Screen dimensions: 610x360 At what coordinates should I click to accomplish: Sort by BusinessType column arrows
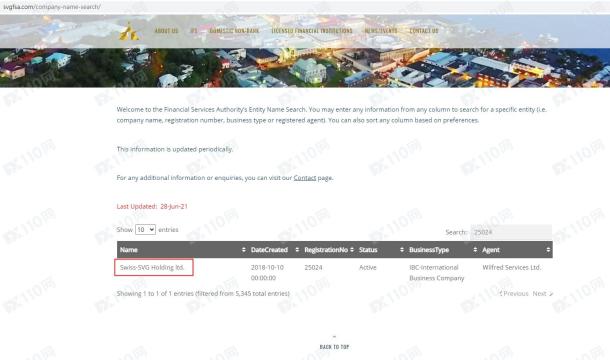(475, 250)
